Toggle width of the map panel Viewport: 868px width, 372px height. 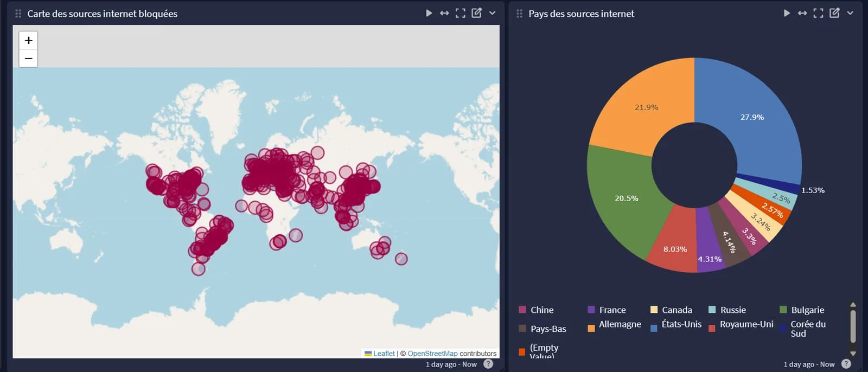click(444, 13)
